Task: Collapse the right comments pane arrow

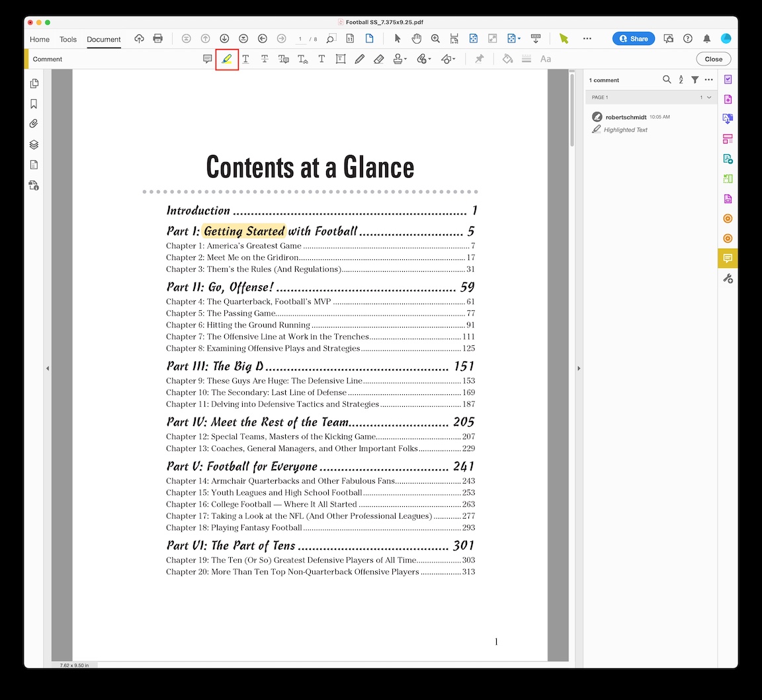Action: [x=579, y=369]
